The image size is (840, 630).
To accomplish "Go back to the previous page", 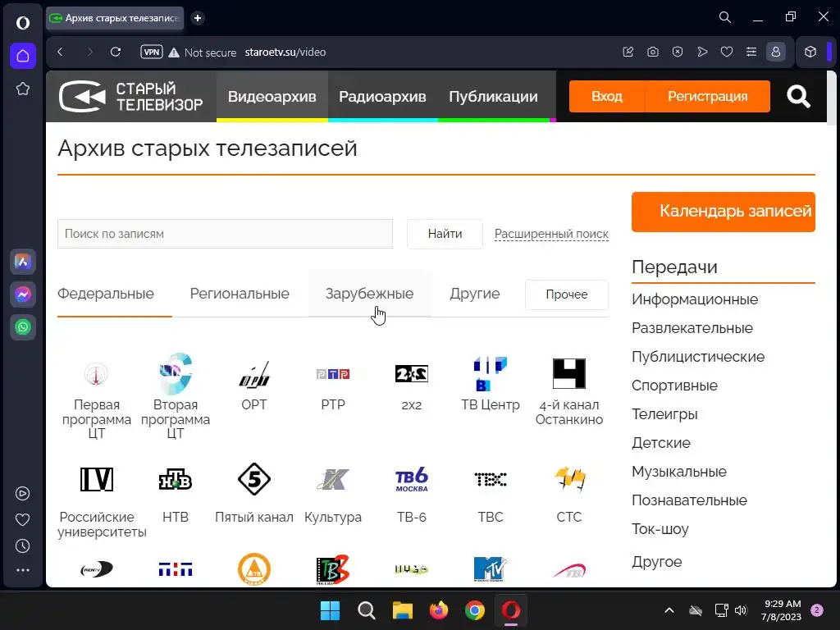I will (x=60, y=52).
